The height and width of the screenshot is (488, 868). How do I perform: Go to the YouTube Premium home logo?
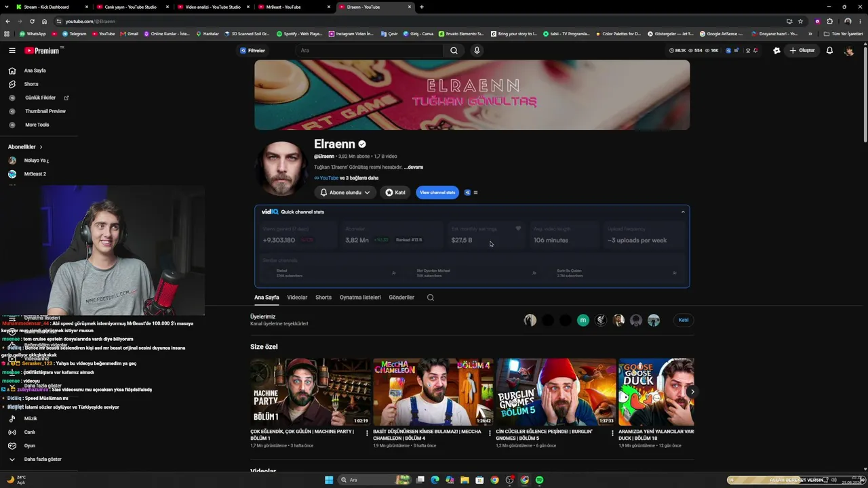pyautogui.click(x=42, y=51)
